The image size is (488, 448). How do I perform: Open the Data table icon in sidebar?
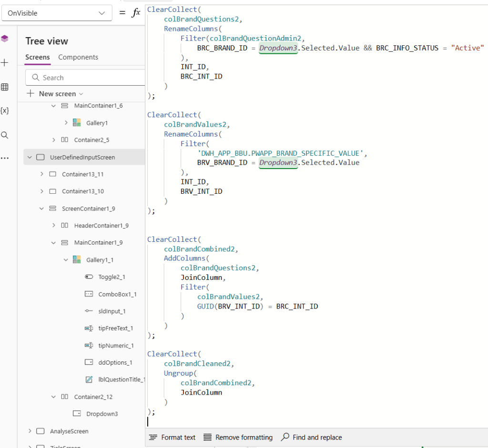click(5, 87)
